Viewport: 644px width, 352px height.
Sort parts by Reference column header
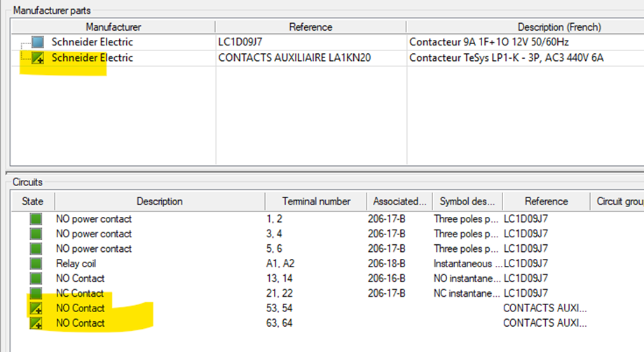(310, 27)
